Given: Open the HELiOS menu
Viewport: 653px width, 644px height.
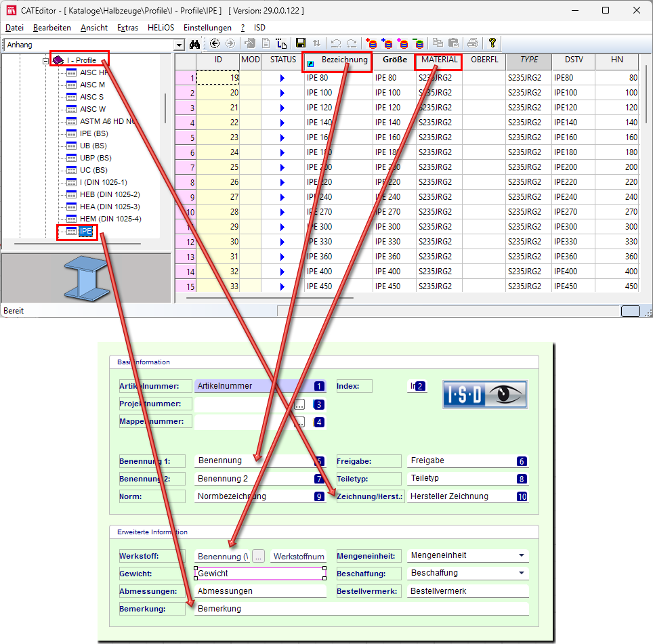Looking at the screenshot, I should click(x=161, y=28).
